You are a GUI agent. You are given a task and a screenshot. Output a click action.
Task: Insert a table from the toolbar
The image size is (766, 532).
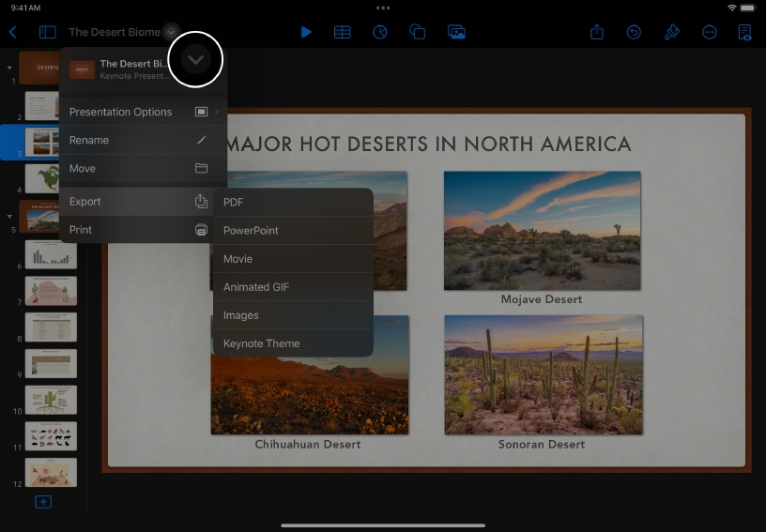[x=343, y=32]
